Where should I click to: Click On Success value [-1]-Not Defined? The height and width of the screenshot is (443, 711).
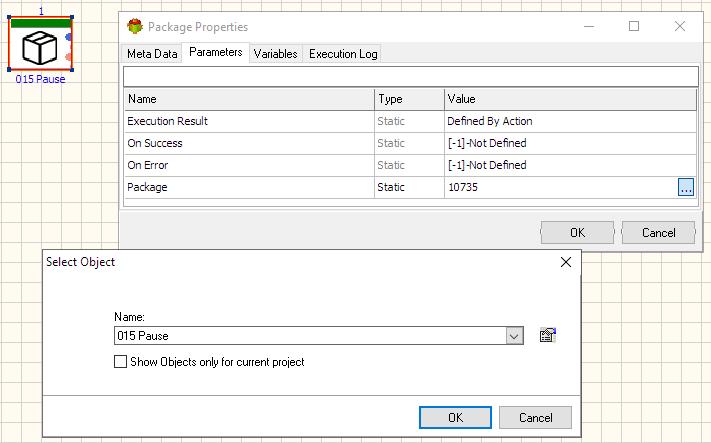click(x=487, y=143)
